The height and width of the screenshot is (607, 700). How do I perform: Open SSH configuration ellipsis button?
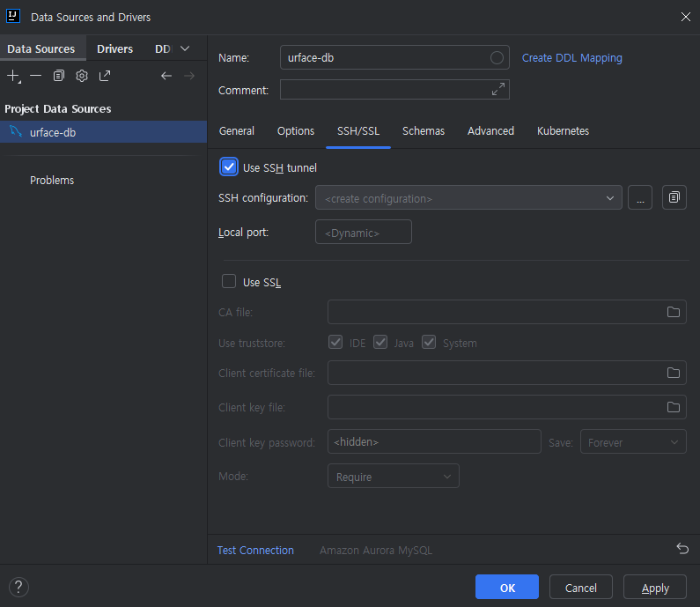(640, 198)
